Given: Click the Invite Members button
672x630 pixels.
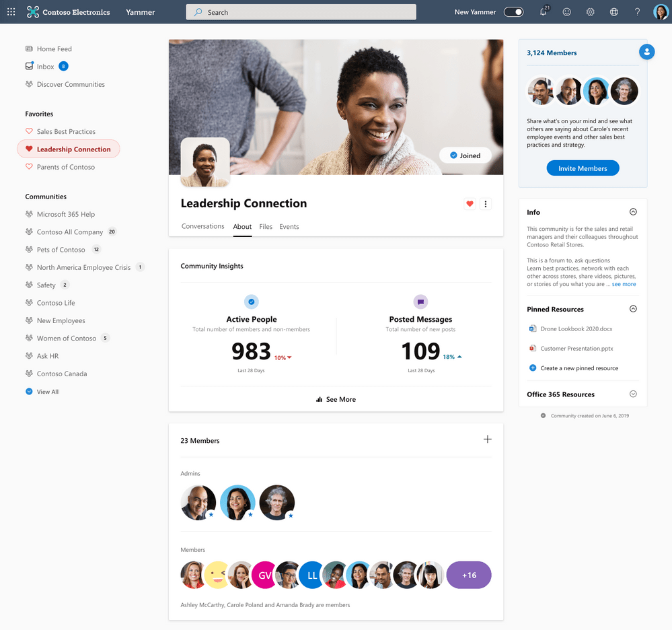Looking at the screenshot, I should coord(583,168).
